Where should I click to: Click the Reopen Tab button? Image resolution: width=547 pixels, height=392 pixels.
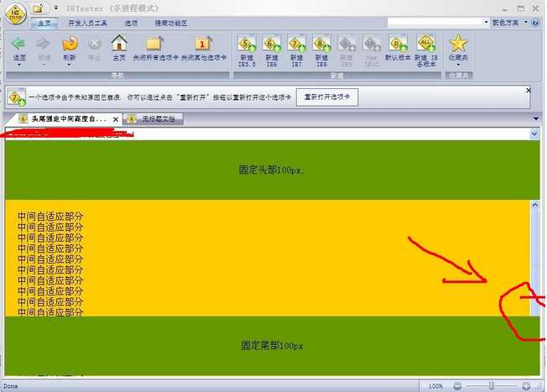[327, 97]
